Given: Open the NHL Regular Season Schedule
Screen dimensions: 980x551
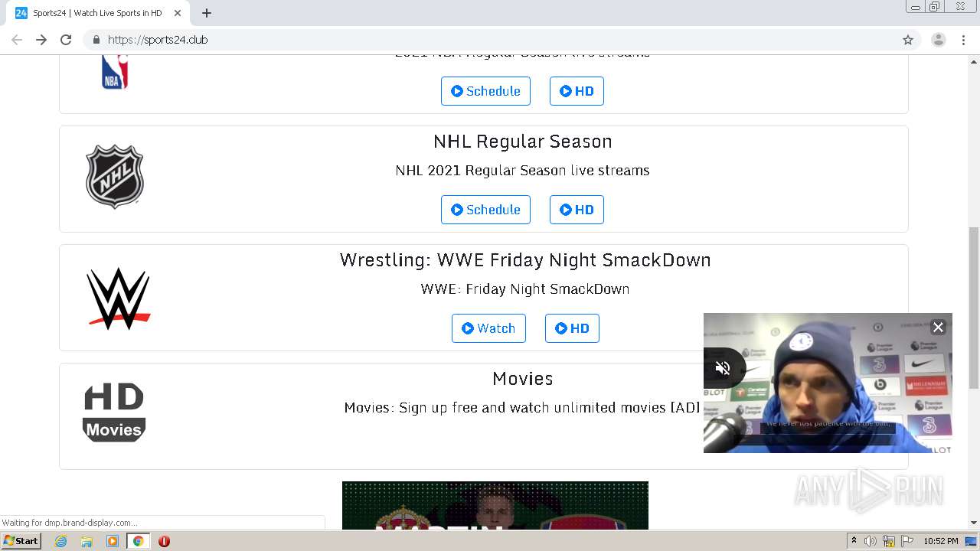Looking at the screenshot, I should coord(485,210).
